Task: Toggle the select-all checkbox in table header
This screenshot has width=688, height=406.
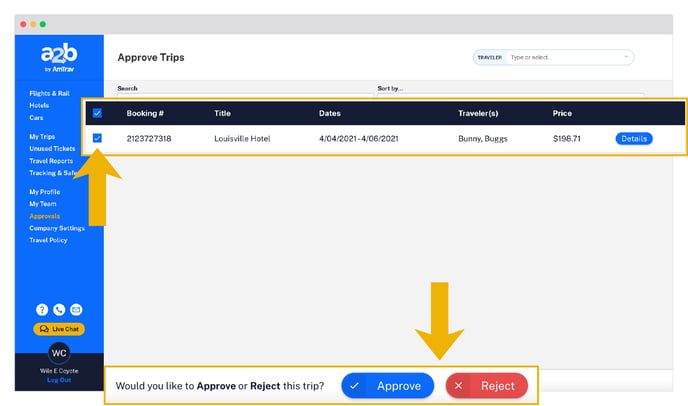Action: [97, 113]
